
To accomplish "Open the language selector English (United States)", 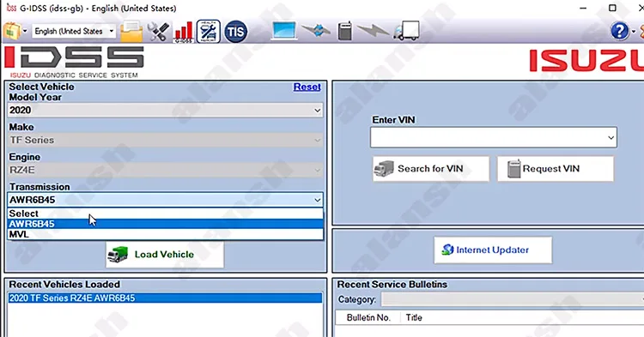I will (74, 31).
